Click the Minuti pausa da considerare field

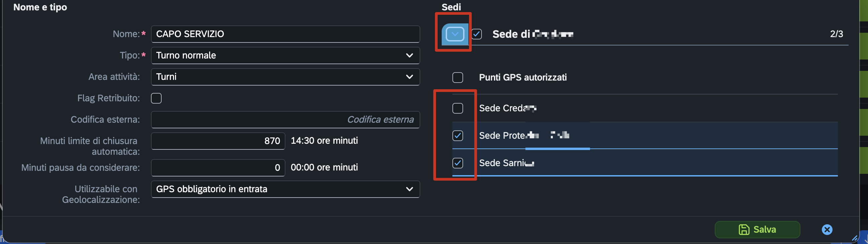pyautogui.click(x=218, y=167)
